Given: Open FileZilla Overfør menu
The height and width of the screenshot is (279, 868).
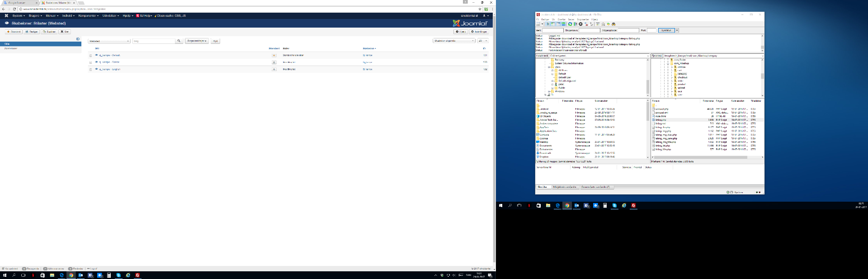Looking at the screenshot, I should click(x=561, y=19).
